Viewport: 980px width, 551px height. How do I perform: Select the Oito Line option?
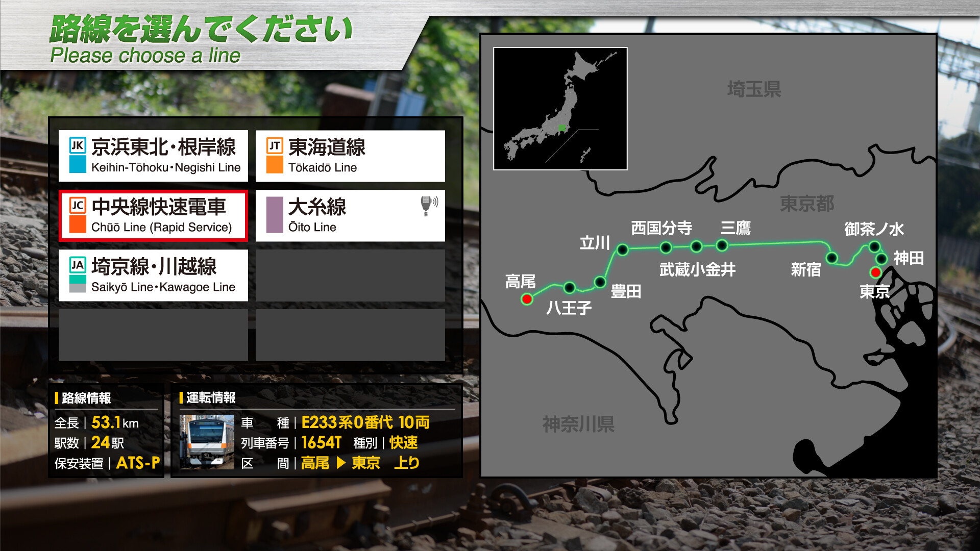(x=350, y=215)
